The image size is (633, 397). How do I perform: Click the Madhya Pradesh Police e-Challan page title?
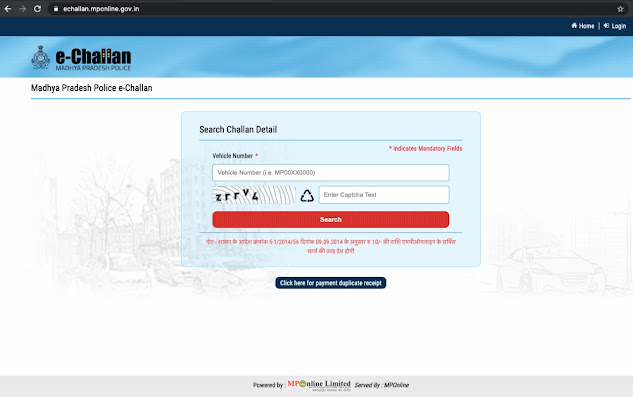tap(92, 88)
